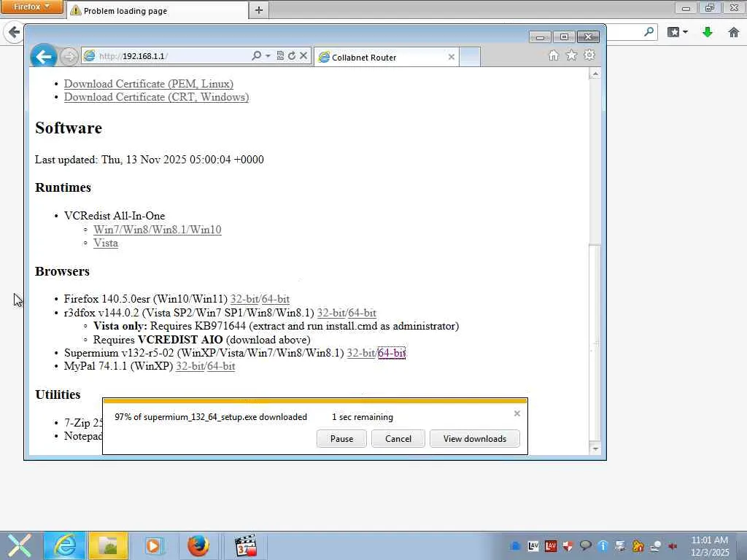
Task: Select the Collabnet Router tab
Action: tap(387, 57)
